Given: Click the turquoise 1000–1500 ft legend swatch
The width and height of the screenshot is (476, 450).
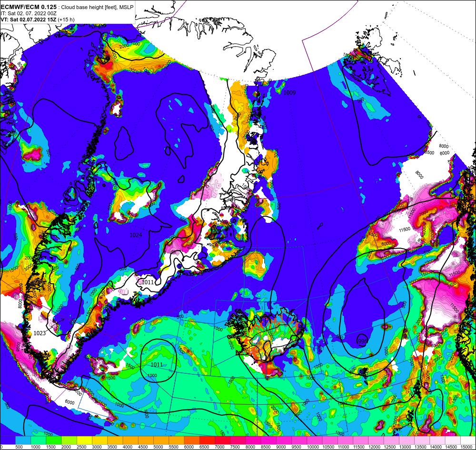Looking at the screenshot, I should pyautogui.click(x=38, y=440).
